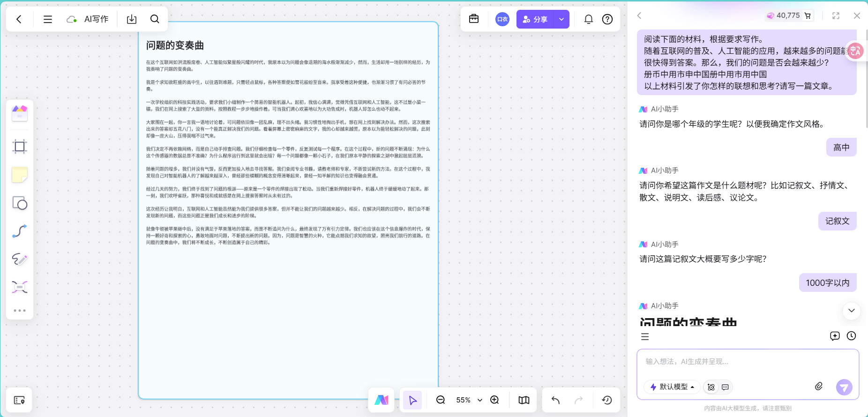
Task: Pick the sticky note tool
Action: point(20,175)
